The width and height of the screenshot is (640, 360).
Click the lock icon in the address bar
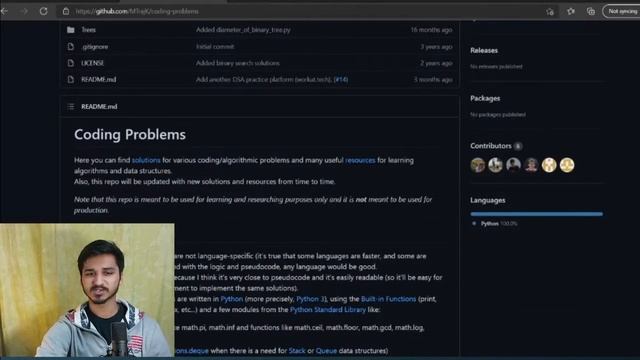[66, 11]
